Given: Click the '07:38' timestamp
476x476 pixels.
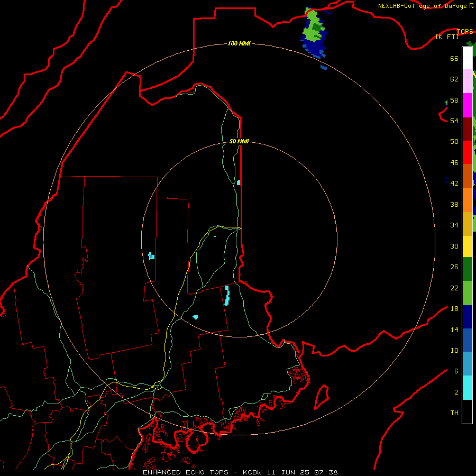Looking at the screenshot, I should click(326, 472).
